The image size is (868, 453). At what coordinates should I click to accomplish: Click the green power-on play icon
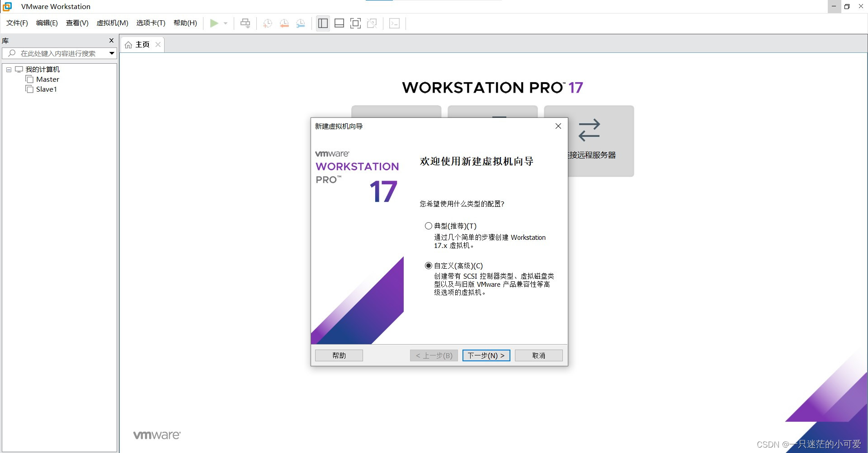214,23
